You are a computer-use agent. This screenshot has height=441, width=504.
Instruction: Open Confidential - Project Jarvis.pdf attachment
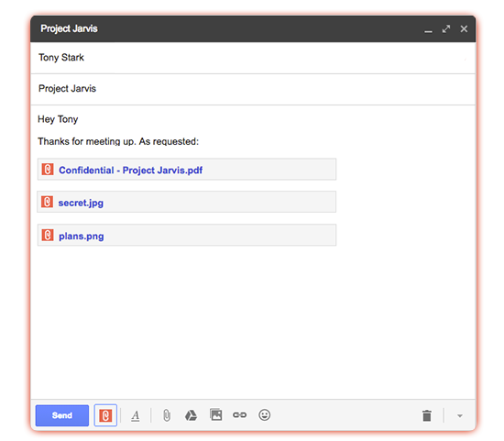130,171
